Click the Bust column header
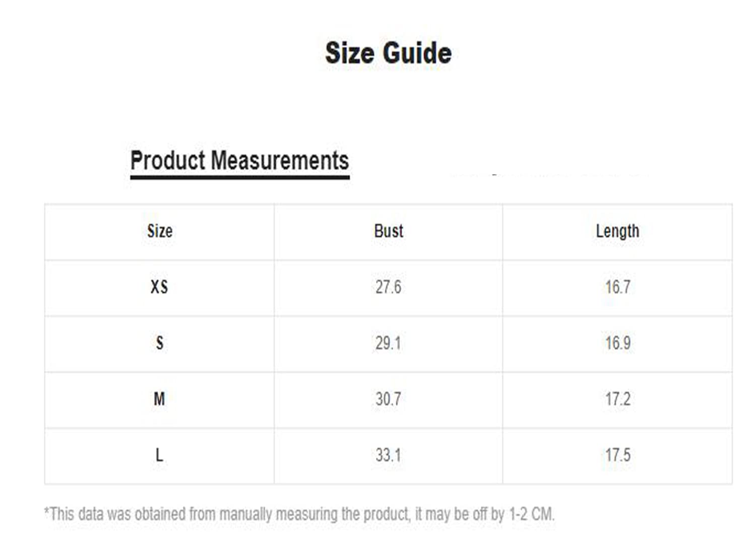Image resolution: width=756 pixels, height=554 pixels. point(389,231)
